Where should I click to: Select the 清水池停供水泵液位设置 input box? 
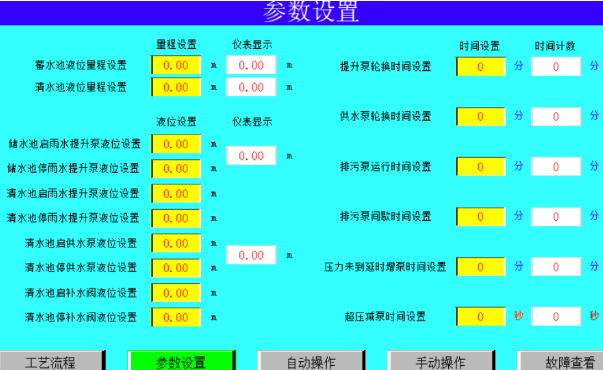click(176, 268)
